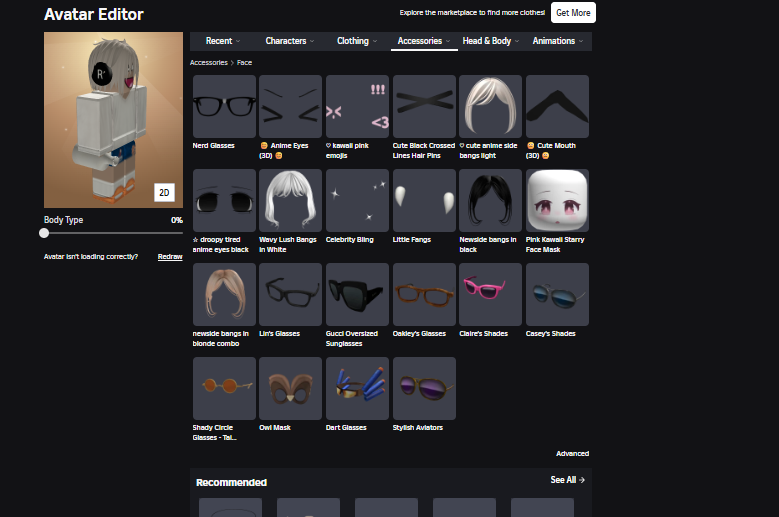Click See All recommended items
Image resolution: width=779 pixels, height=517 pixels.
click(x=567, y=480)
